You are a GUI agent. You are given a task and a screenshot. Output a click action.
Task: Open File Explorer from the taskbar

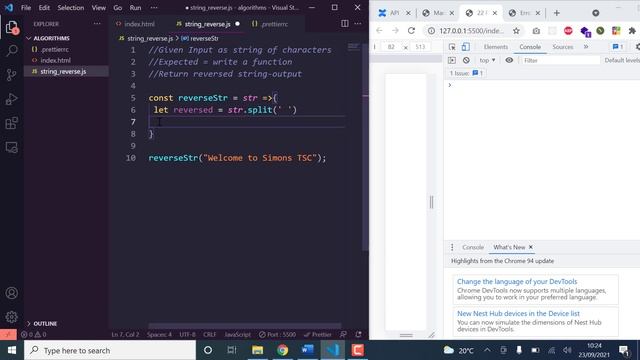(257, 350)
